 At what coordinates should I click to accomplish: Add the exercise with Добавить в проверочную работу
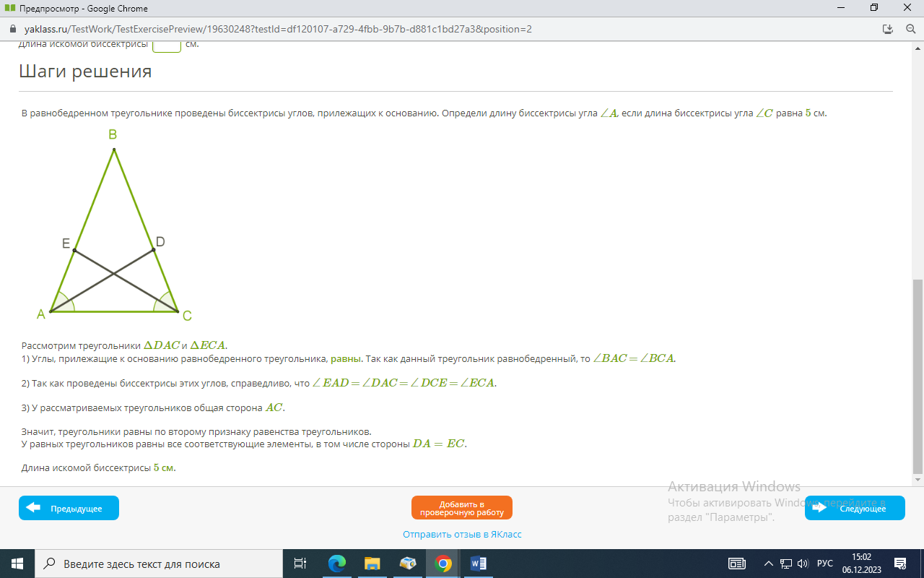point(462,508)
